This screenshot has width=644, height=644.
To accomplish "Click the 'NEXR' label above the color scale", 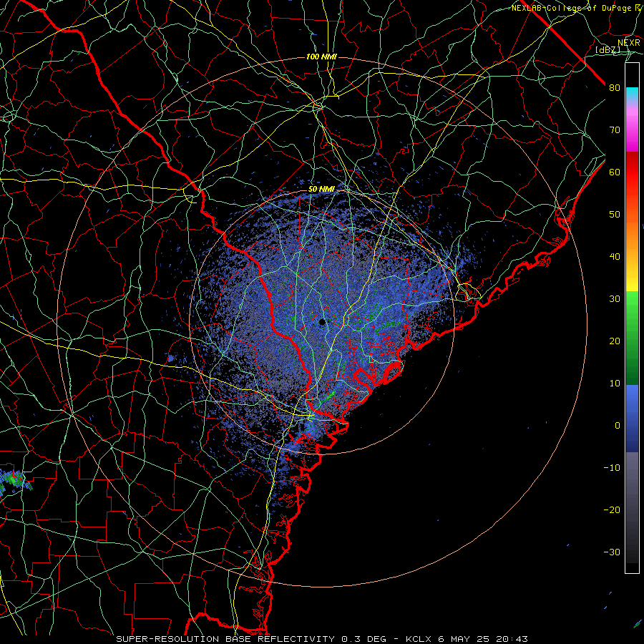I will click(629, 43).
